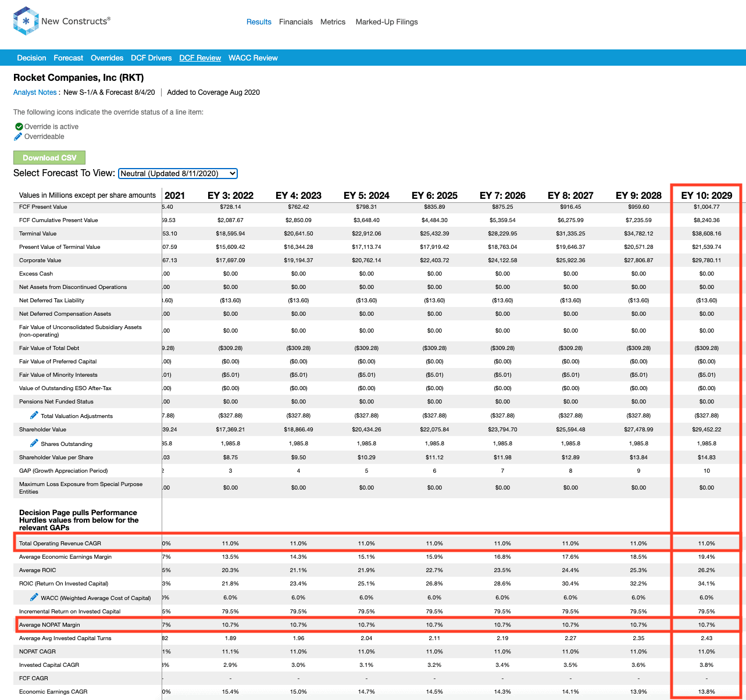The width and height of the screenshot is (746, 700).
Task: Click Net Deferred Tax Liability label
Action: point(52,301)
